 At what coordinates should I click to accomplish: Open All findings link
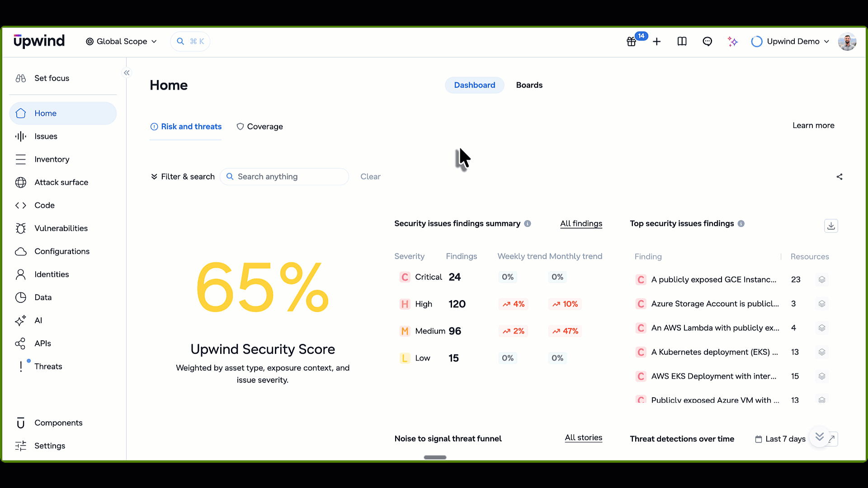pyautogui.click(x=581, y=224)
